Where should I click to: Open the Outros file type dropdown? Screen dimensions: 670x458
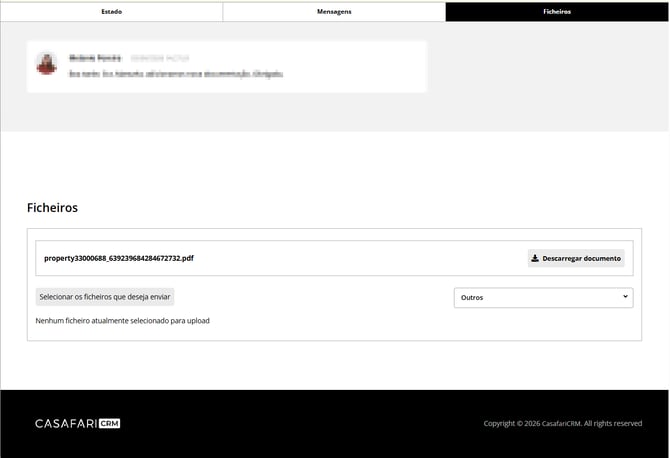pos(544,297)
